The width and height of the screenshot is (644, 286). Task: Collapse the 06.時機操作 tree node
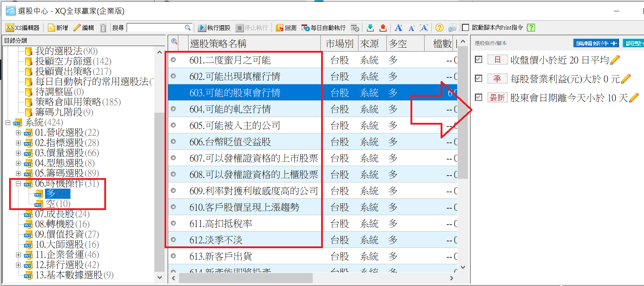tap(18, 184)
